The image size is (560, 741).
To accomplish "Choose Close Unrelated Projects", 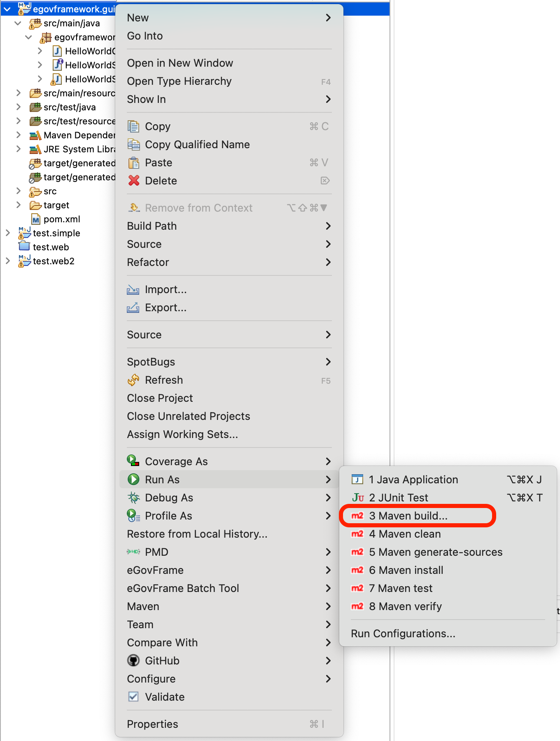I will (188, 416).
